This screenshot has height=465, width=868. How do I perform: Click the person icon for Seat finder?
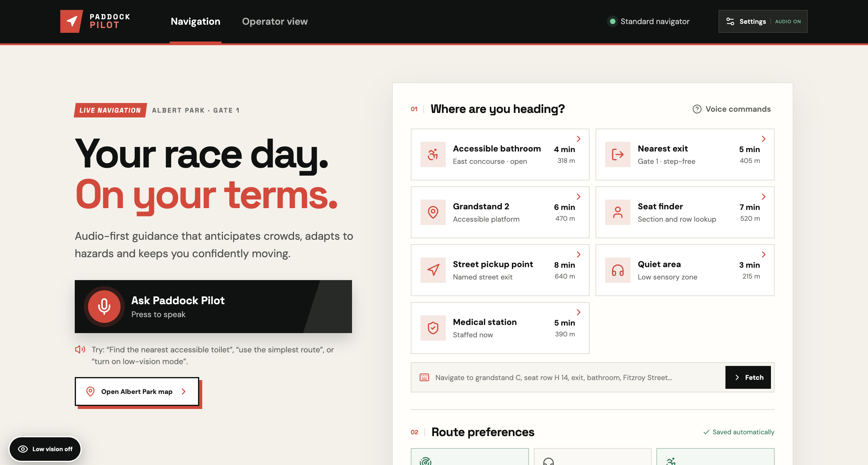(x=618, y=212)
